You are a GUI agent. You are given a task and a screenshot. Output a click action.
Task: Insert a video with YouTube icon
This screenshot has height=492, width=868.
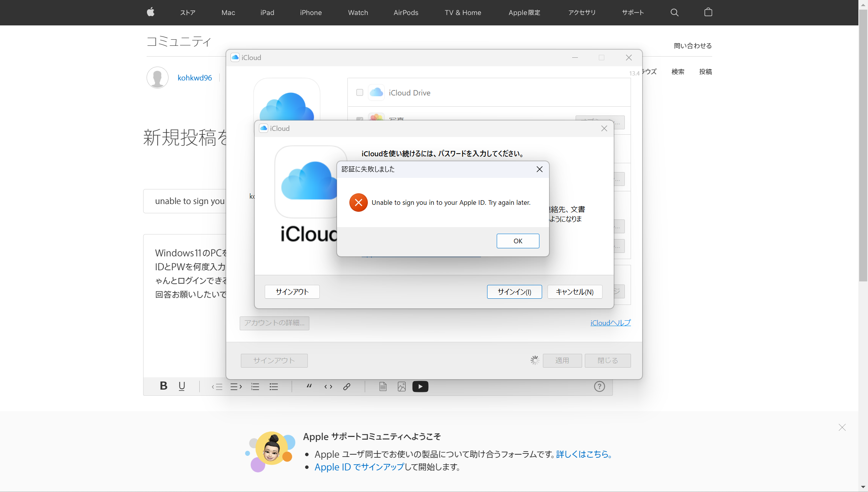click(x=420, y=387)
